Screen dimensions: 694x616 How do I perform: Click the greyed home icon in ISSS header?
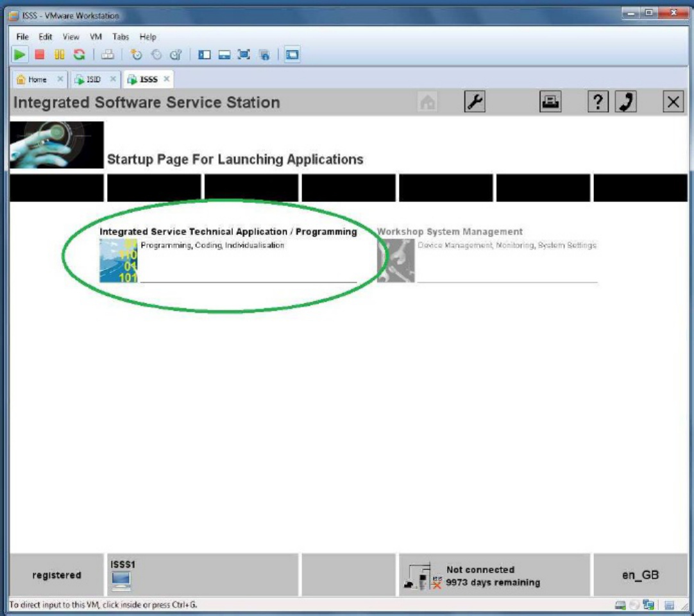(427, 102)
